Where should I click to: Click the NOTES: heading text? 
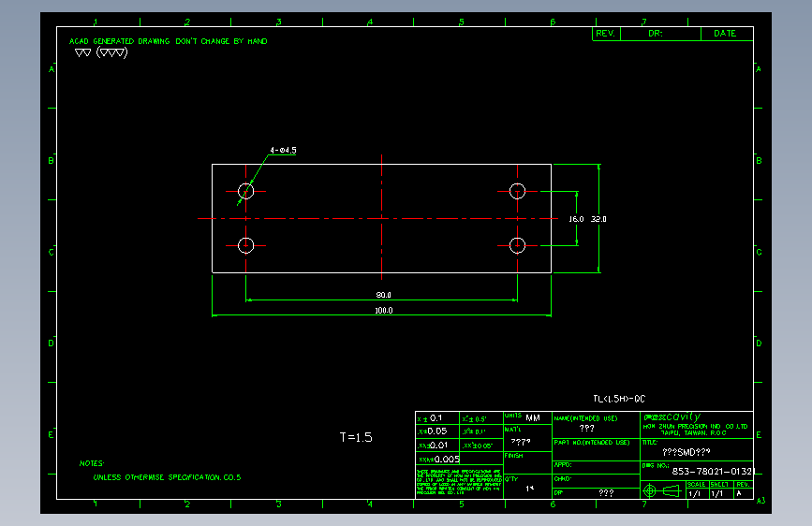click(92, 463)
